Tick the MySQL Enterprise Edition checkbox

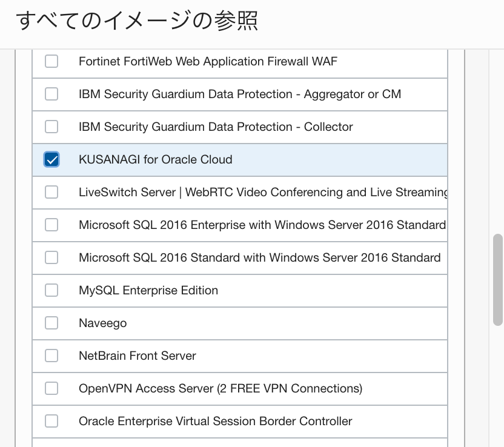coord(51,290)
